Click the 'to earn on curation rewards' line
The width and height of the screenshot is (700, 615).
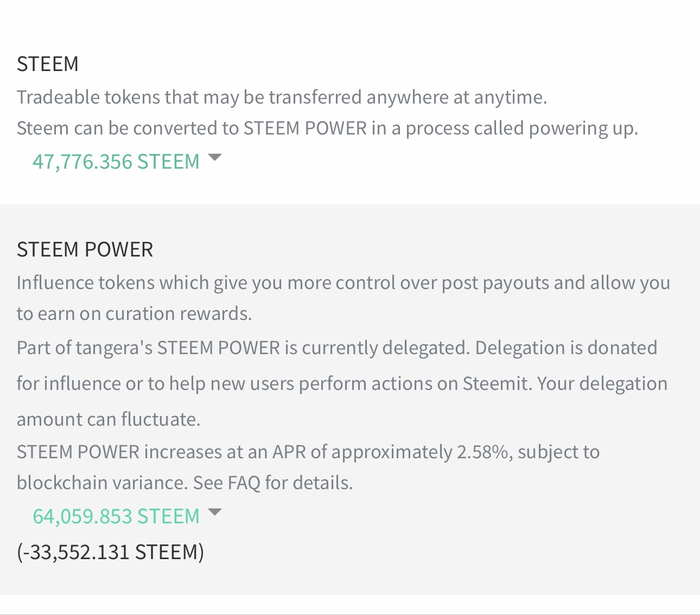point(134,314)
